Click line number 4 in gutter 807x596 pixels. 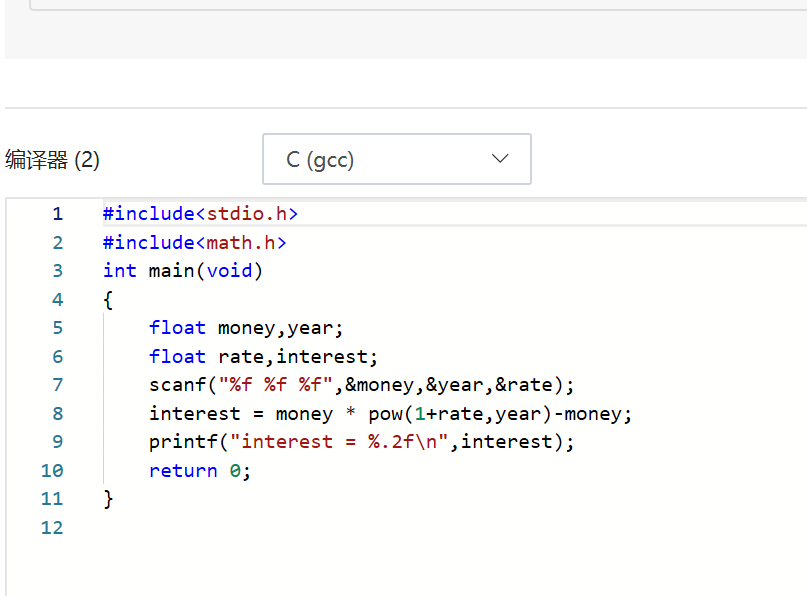[57, 300]
